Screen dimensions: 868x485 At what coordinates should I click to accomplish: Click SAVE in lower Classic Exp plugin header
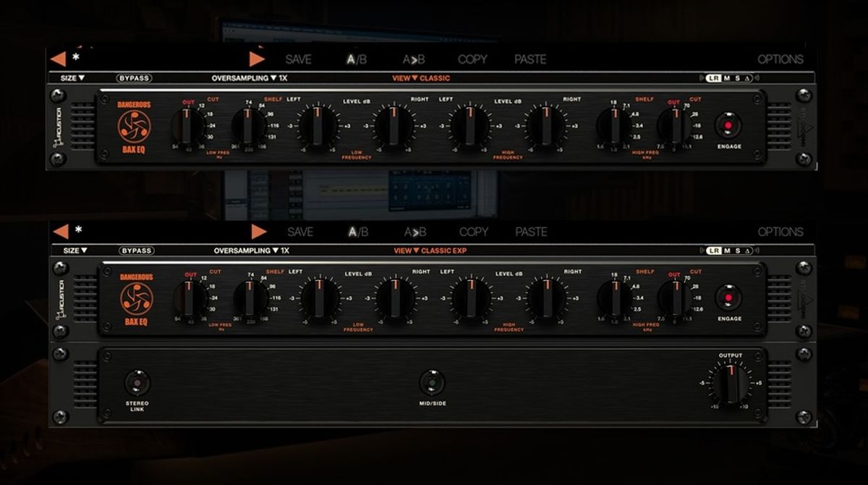[x=300, y=232]
